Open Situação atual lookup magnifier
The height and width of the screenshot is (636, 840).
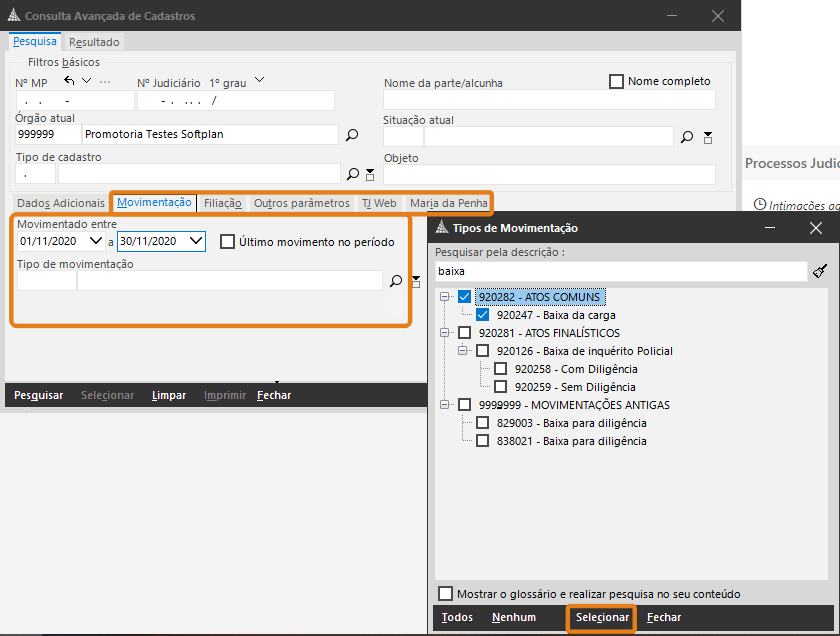[687, 137]
